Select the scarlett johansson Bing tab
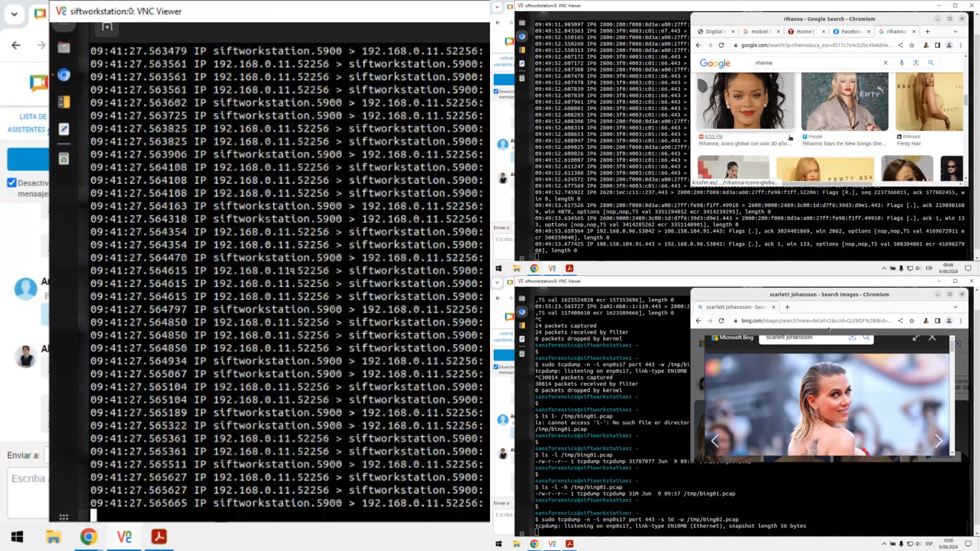The width and height of the screenshot is (980, 551). click(736, 307)
